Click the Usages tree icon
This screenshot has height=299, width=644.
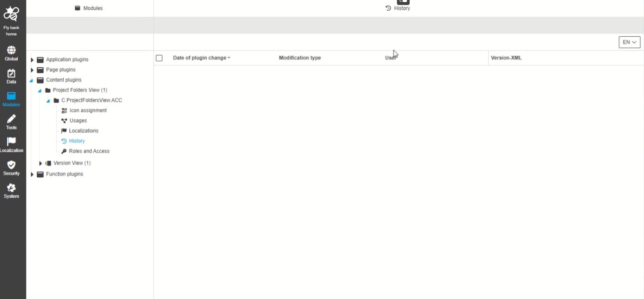click(64, 121)
